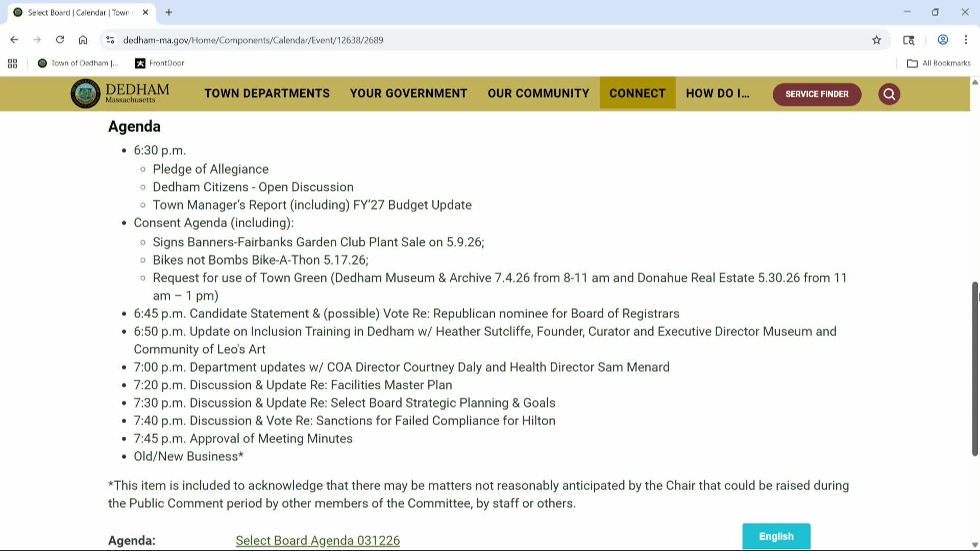Image resolution: width=980 pixels, height=551 pixels.
Task: Open the site search magnifier icon
Action: tap(889, 94)
